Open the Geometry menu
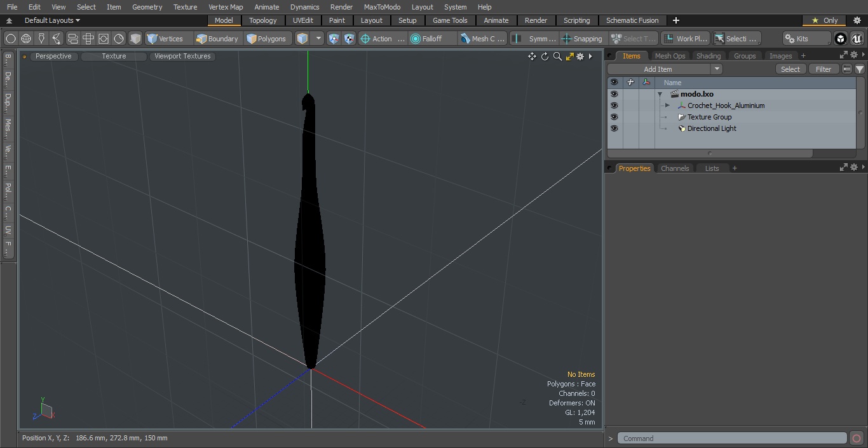This screenshot has width=868, height=448. click(147, 7)
